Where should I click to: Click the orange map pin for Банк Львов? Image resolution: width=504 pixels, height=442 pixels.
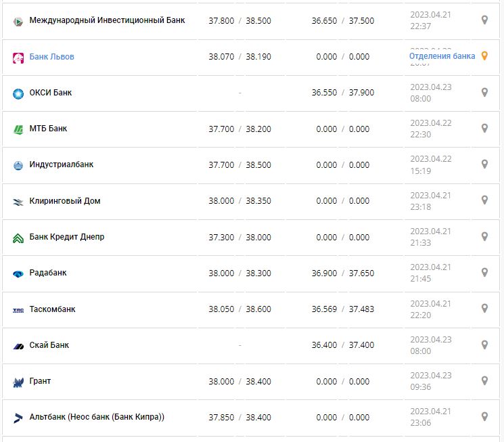pos(484,56)
